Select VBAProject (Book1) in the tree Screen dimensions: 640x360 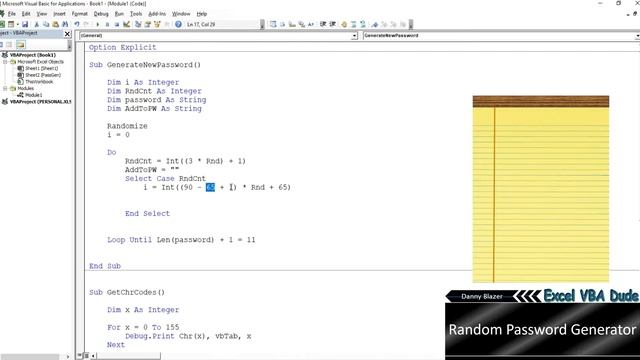click(33, 55)
